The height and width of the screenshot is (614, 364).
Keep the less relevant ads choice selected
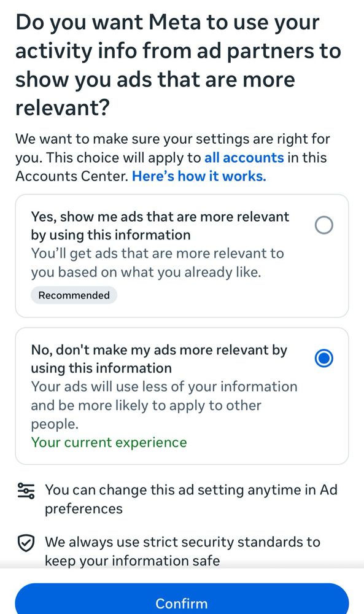pos(323,358)
